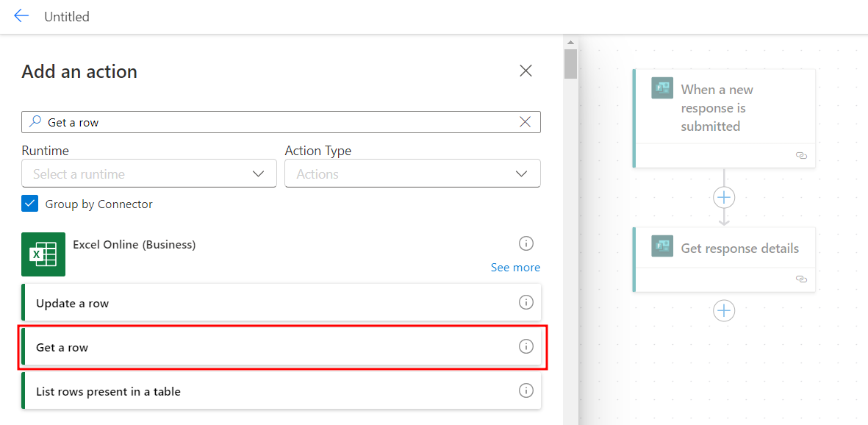The height and width of the screenshot is (425, 868).
Task: Open the Action Type dropdown
Action: [412, 174]
